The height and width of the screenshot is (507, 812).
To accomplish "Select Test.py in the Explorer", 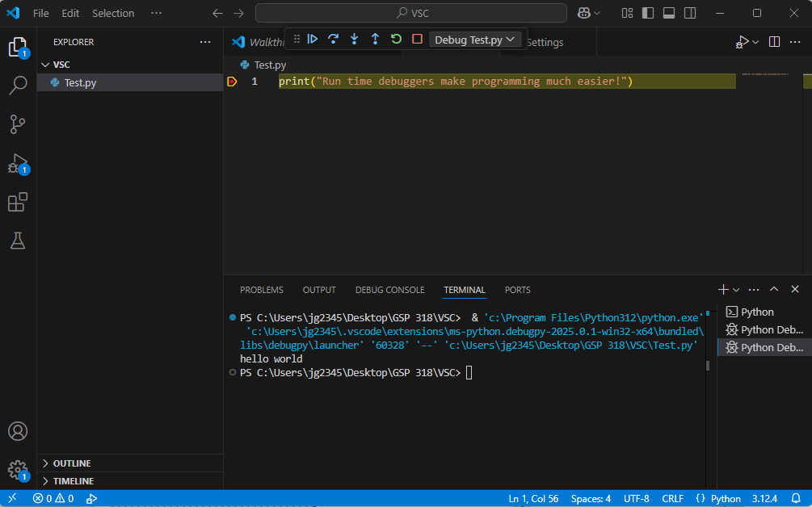I will tap(80, 82).
